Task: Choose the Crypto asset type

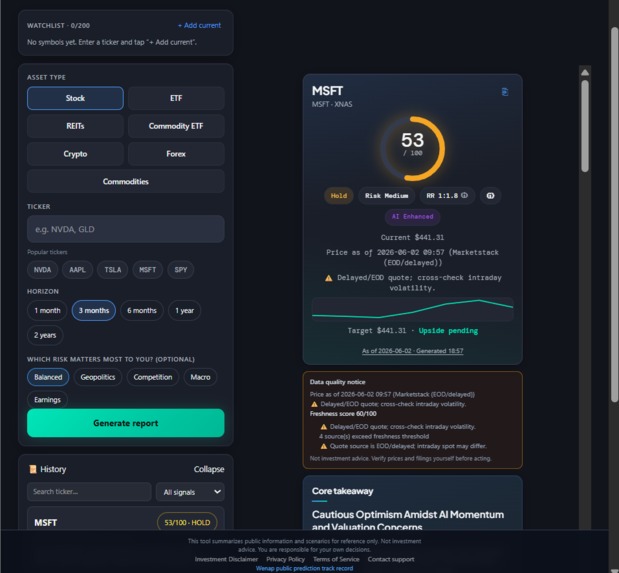Action: click(75, 154)
